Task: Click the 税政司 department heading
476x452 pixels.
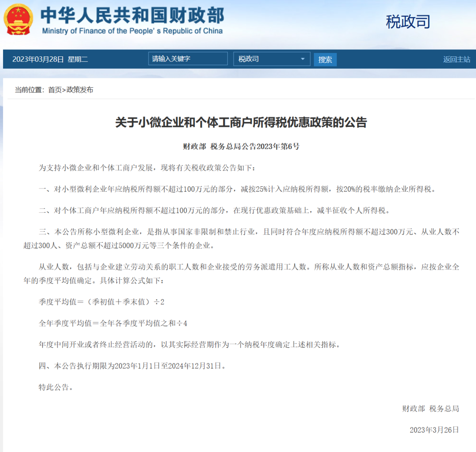Action: pyautogui.click(x=408, y=22)
